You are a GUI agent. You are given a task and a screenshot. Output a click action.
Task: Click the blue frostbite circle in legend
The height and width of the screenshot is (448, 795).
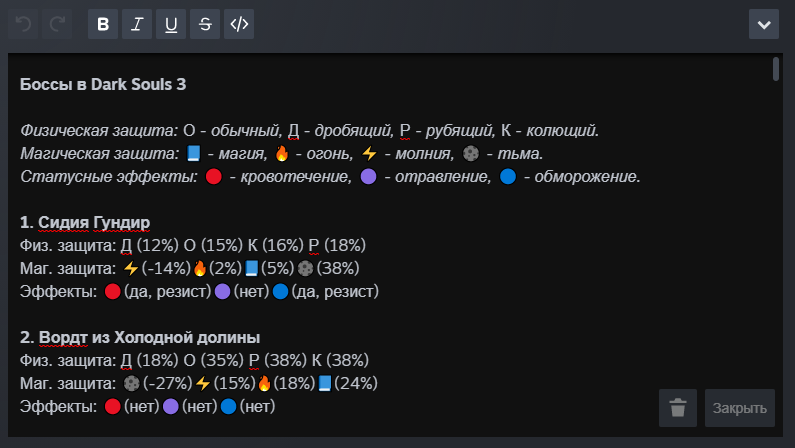[508, 177]
